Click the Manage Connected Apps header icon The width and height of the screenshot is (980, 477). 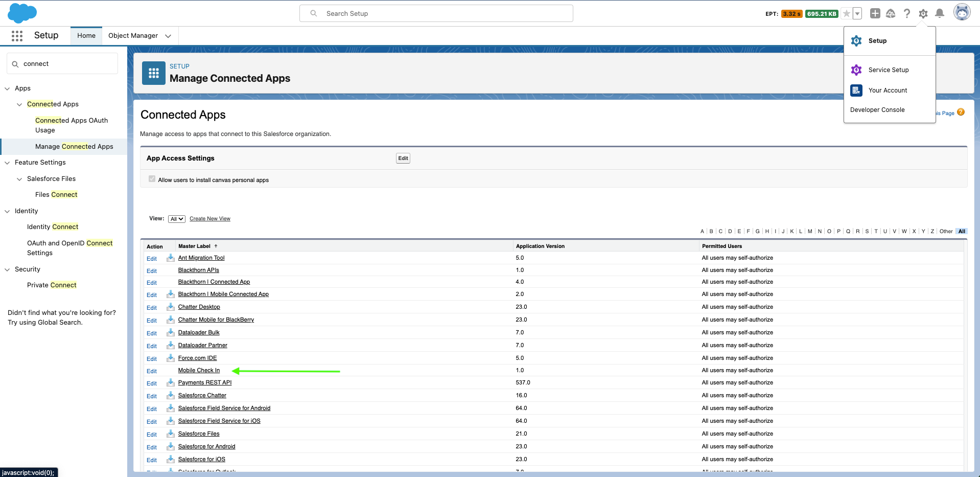[x=154, y=73]
